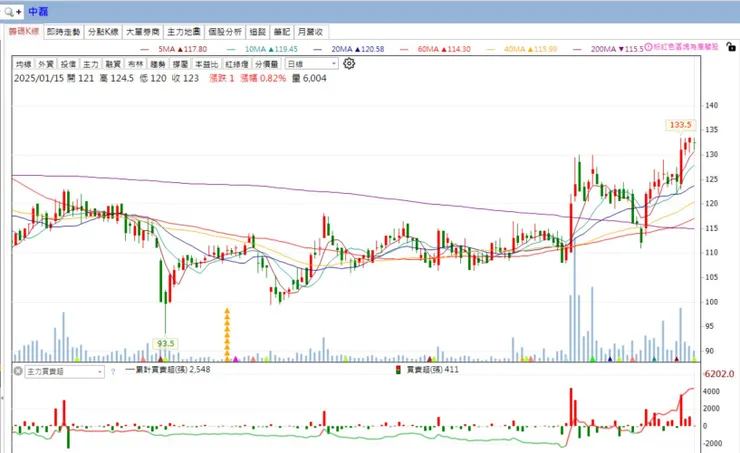Viewport: 740px width, 453px height.
Task: Click the 2025/01/15 date readout
Action: 39,78
